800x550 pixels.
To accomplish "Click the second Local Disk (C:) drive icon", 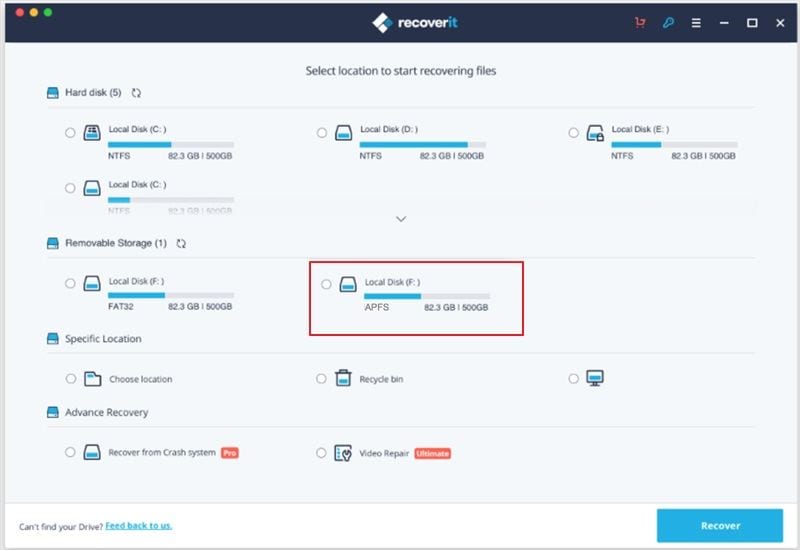I will [92, 188].
